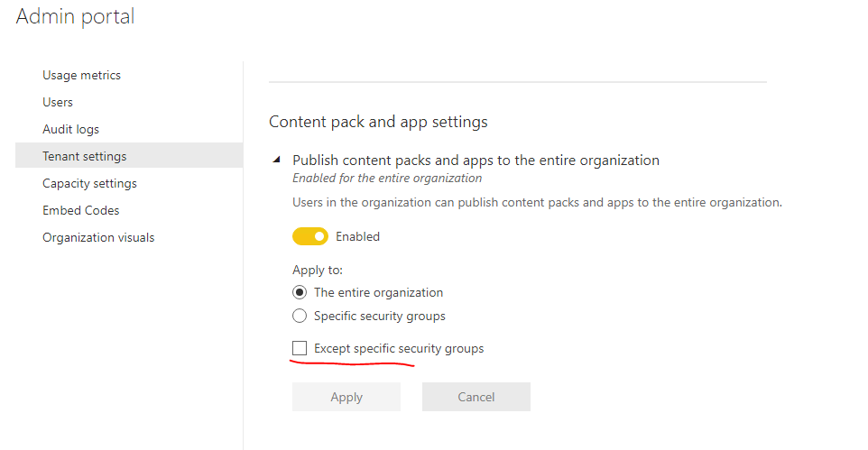Click Publish content packs and apps setting title
Image resolution: width=868 pixels, height=450 pixels.
(x=476, y=161)
